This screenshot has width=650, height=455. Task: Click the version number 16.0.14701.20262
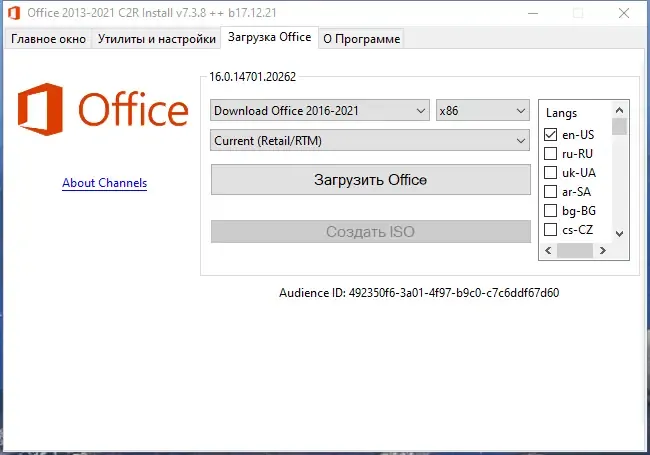pos(252,77)
